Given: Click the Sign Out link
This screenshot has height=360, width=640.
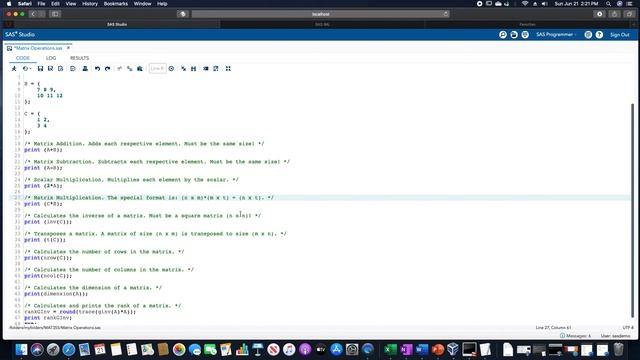Looking at the screenshot, I should [x=620, y=35].
